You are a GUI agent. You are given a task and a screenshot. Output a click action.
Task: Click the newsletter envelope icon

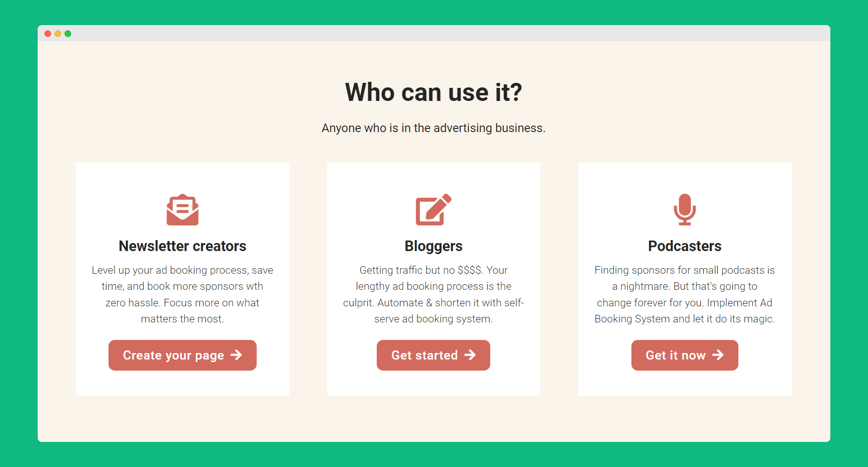pyautogui.click(x=182, y=210)
